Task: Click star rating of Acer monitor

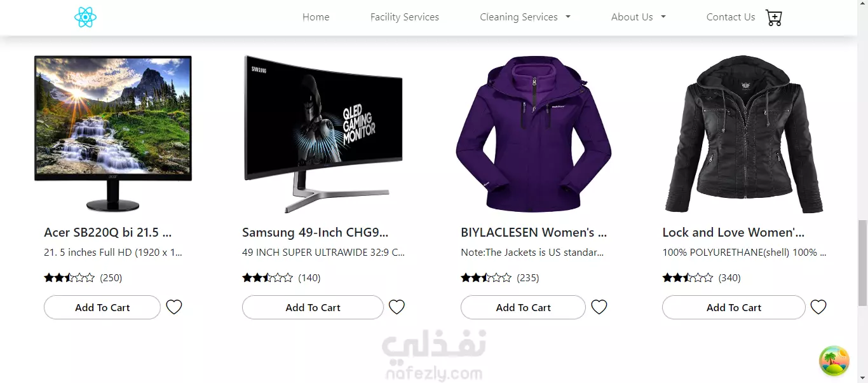Action: click(x=69, y=277)
